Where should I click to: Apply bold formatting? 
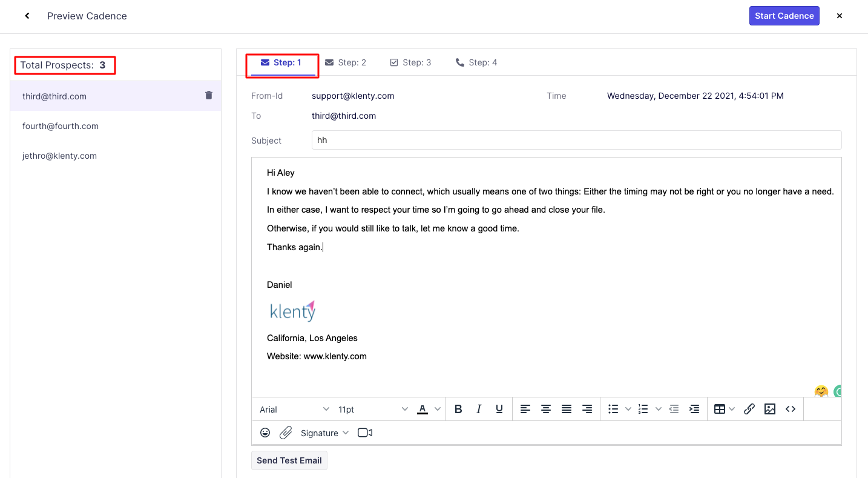458,409
